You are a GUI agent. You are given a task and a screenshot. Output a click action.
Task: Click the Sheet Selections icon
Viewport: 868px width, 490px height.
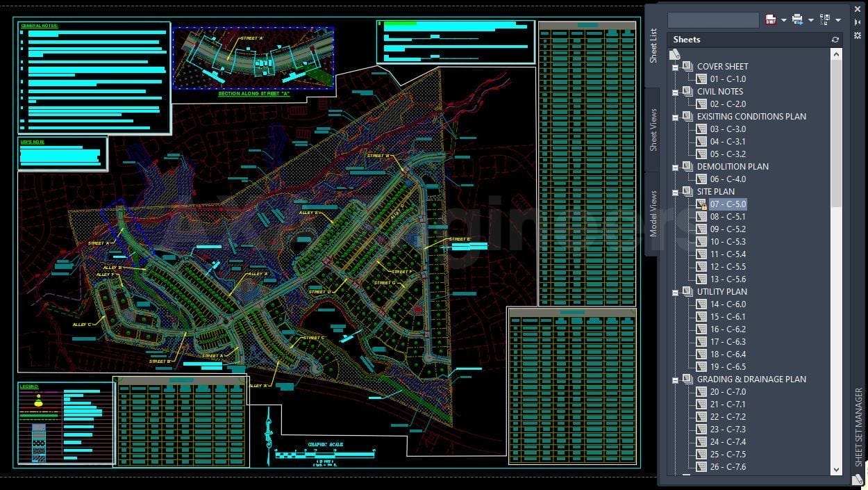(x=825, y=19)
